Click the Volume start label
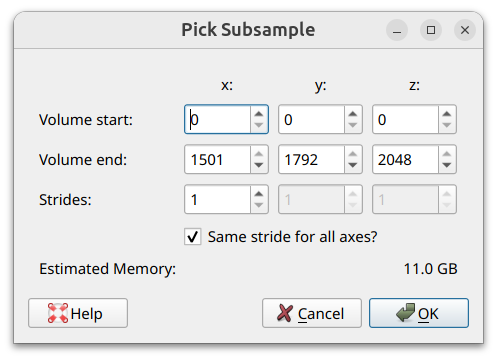This screenshot has height=360, width=497. tap(86, 120)
